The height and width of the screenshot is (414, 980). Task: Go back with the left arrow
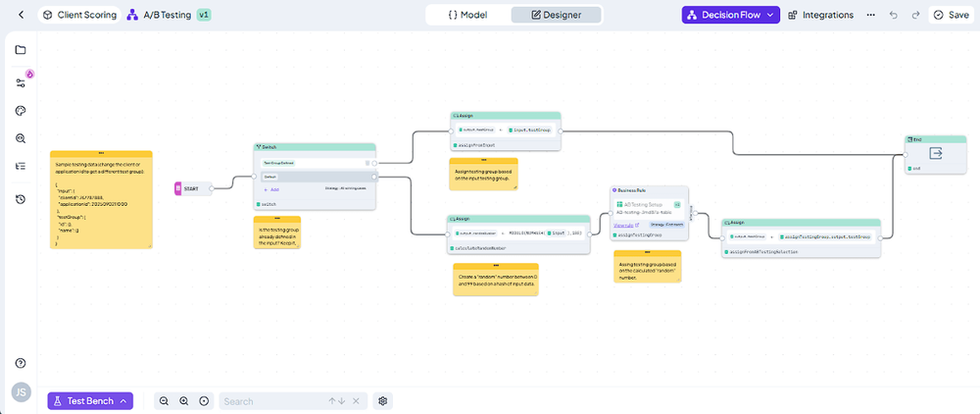(x=22, y=15)
